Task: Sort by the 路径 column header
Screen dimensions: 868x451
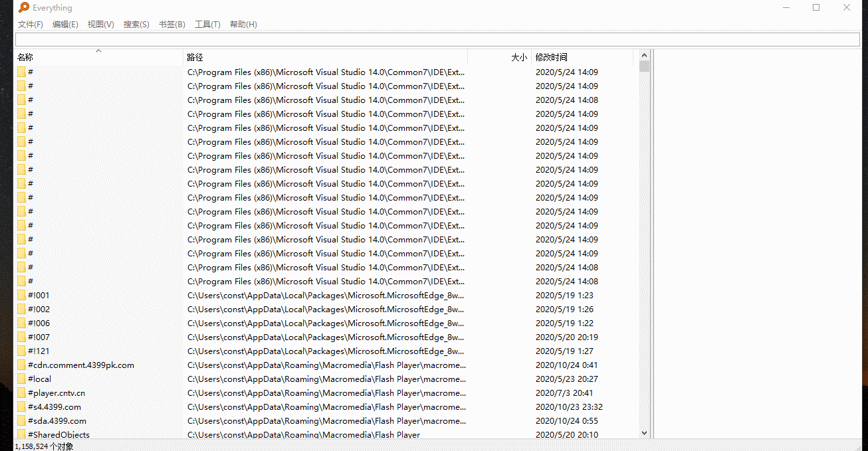Action: (x=325, y=58)
